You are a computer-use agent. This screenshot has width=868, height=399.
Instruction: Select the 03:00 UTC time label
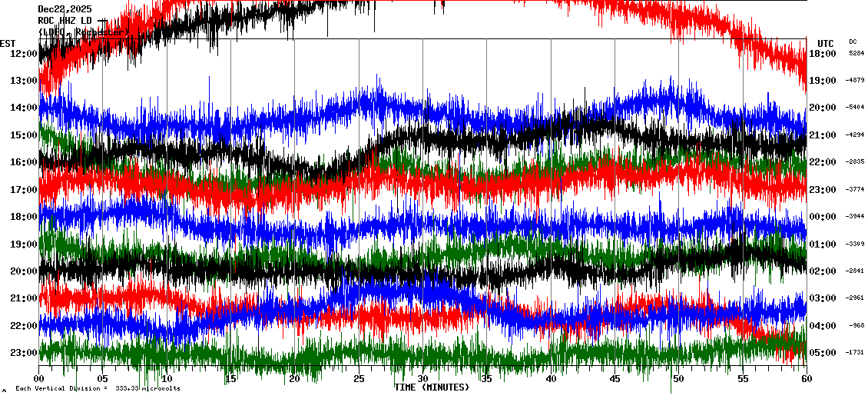tap(823, 298)
